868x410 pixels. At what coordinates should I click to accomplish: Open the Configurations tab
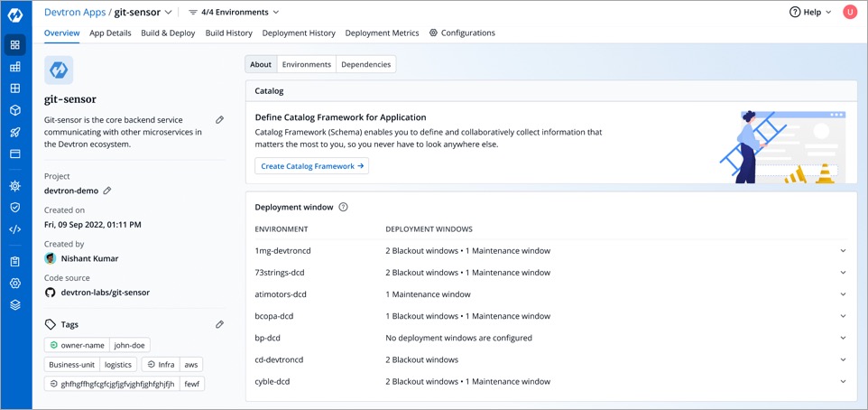pos(462,33)
